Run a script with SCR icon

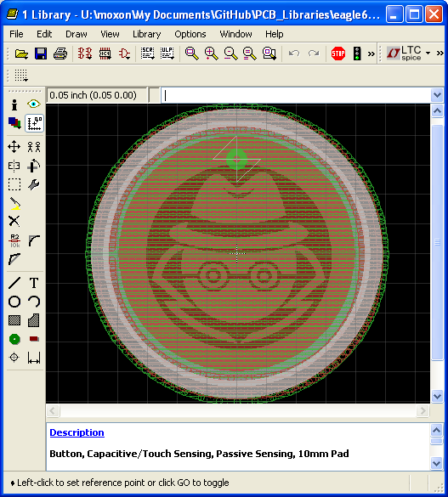(147, 54)
